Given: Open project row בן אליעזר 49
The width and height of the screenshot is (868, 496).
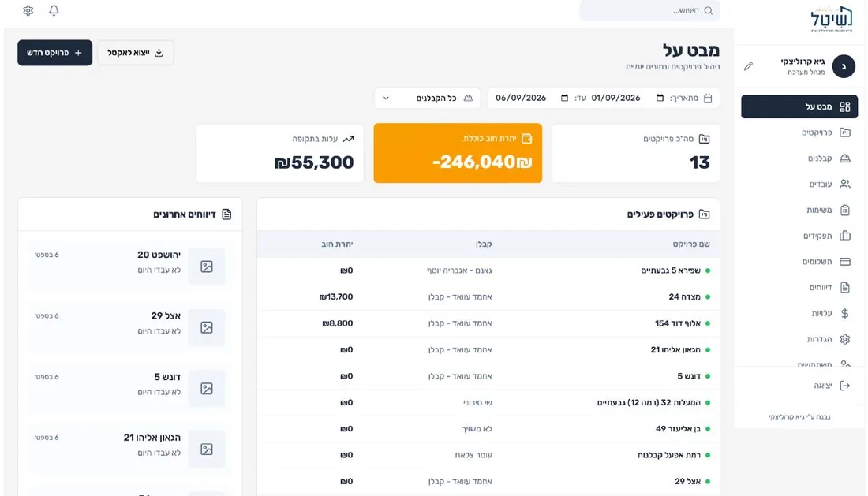Looking at the screenshot, I should point(488,428).
